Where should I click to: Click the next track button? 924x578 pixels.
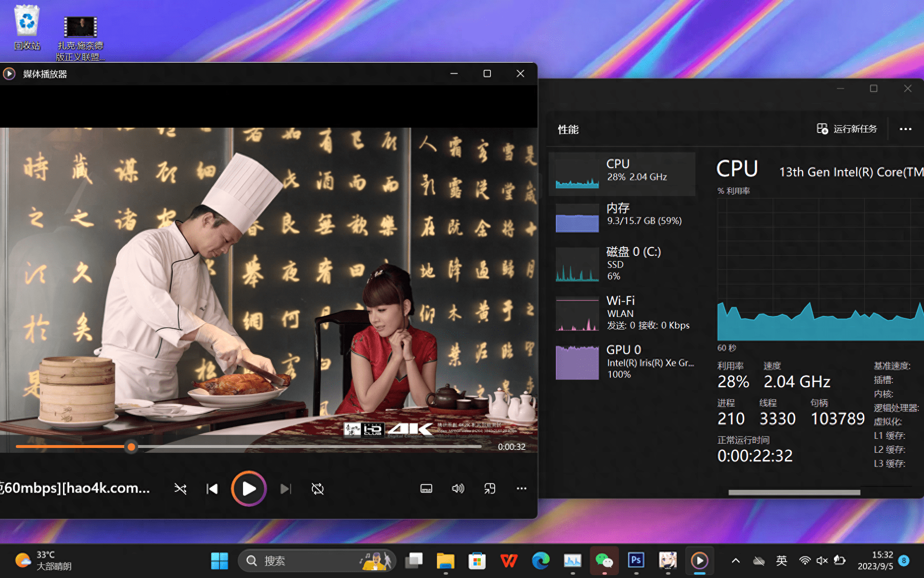click(285, 489)
